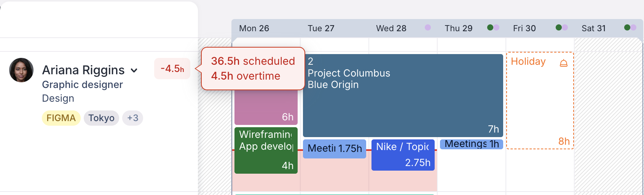
Task: Open the pink 6h booking on Monday
Action: [266, 109]
